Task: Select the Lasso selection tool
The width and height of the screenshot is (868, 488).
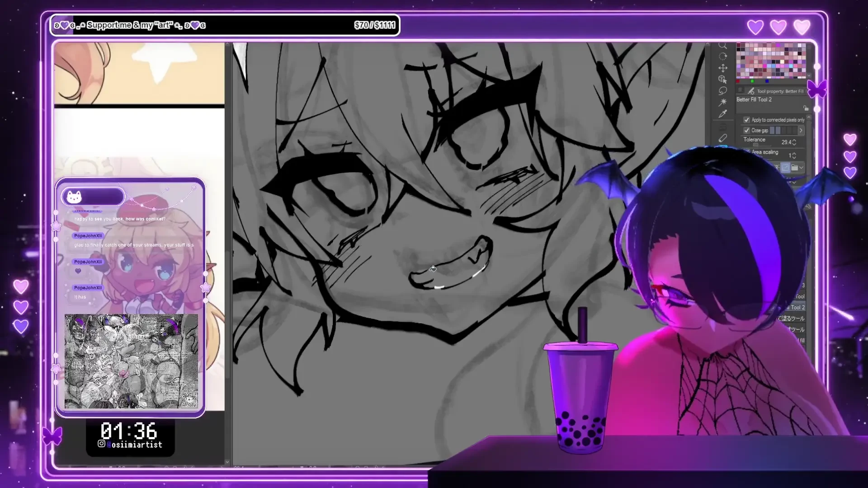Action: [722, 91]
